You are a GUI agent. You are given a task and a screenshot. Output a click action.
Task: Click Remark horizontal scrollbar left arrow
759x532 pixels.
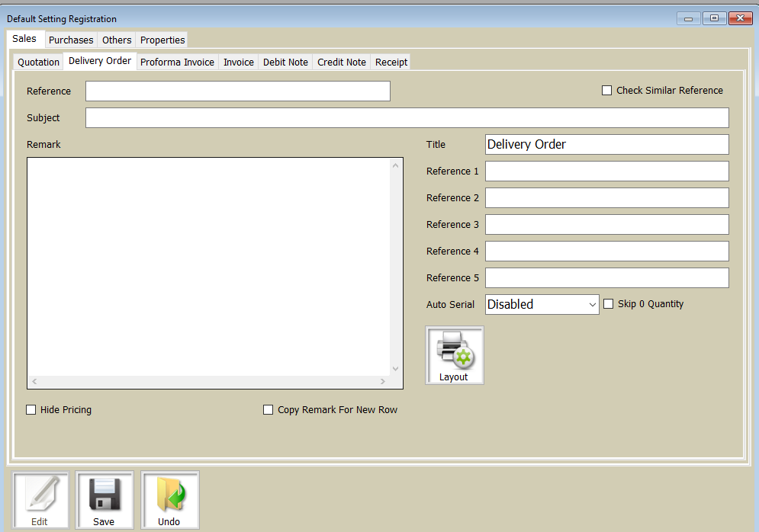(34, 382)
